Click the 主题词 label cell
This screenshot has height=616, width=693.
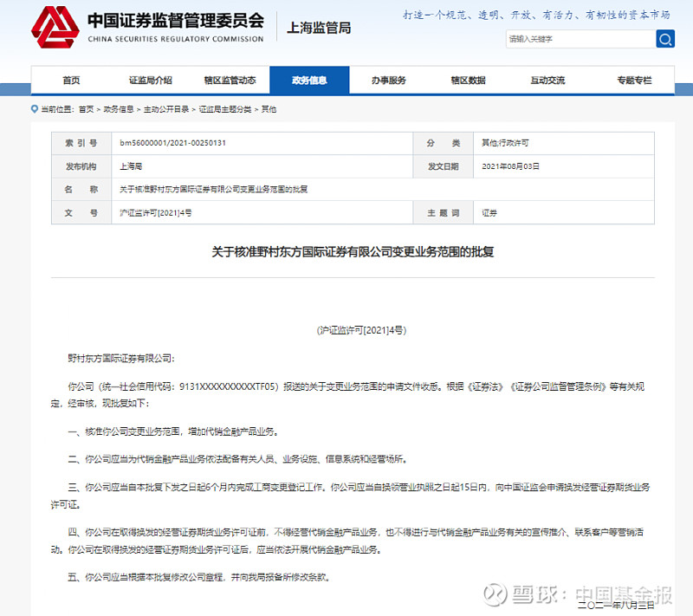pos(443,213)
